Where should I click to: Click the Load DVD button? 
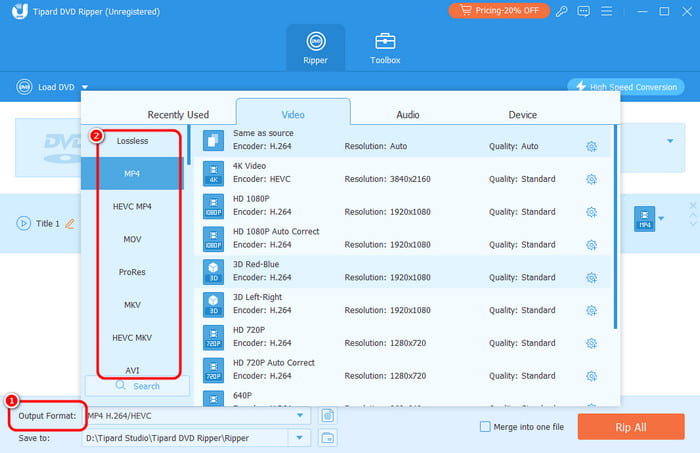point(46,87)
